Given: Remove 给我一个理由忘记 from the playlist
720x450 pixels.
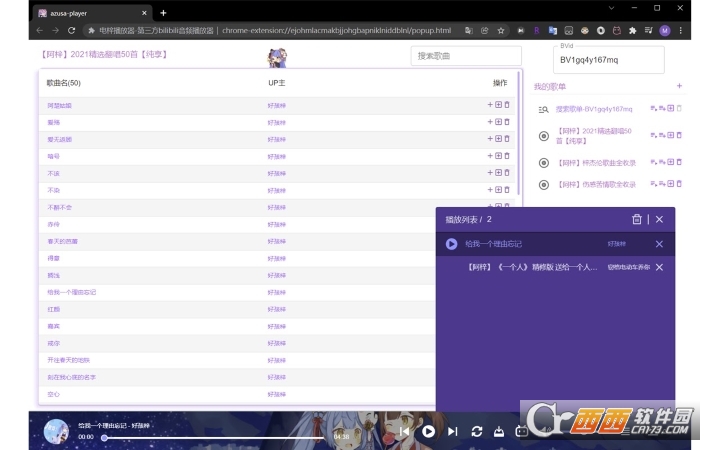Looking at the screenshot, I should (x=659, y=244).
